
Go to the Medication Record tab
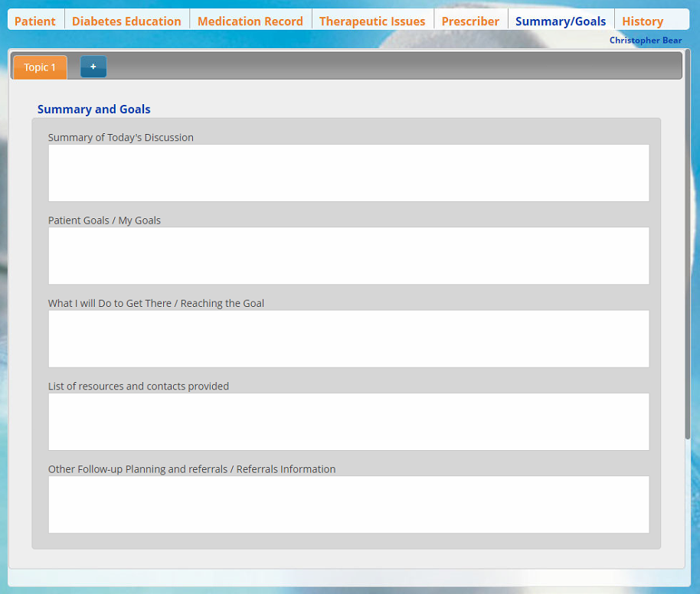pos(250,21)
